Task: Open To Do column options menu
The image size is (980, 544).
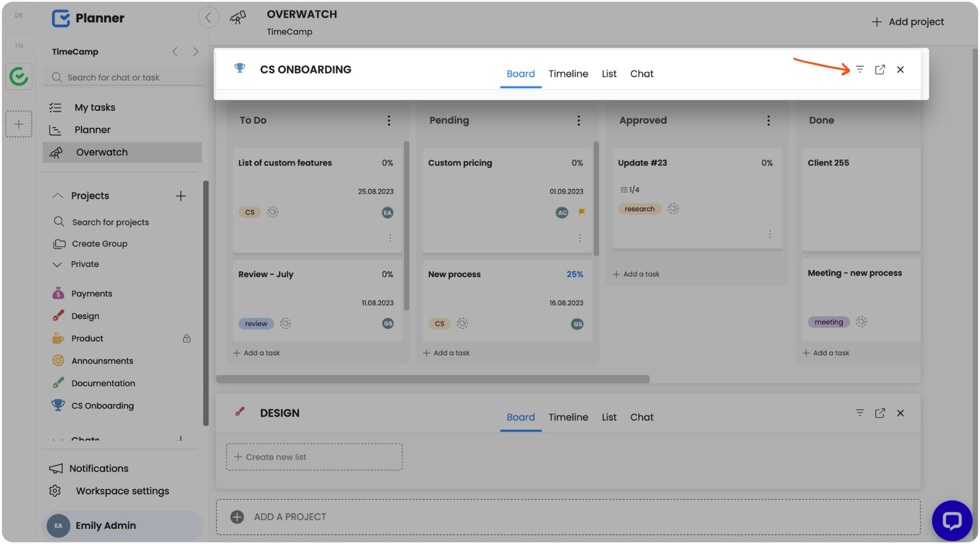Action: click(388, 120)
